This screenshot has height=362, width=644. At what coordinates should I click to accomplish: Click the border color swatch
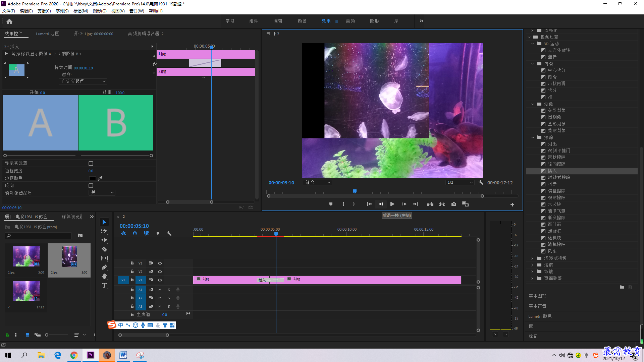pos(92,178)
